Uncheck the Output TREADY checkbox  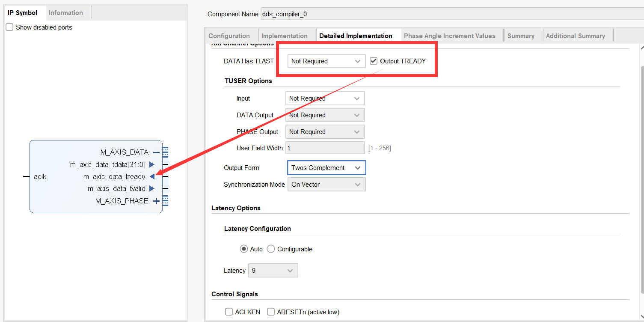374,61
